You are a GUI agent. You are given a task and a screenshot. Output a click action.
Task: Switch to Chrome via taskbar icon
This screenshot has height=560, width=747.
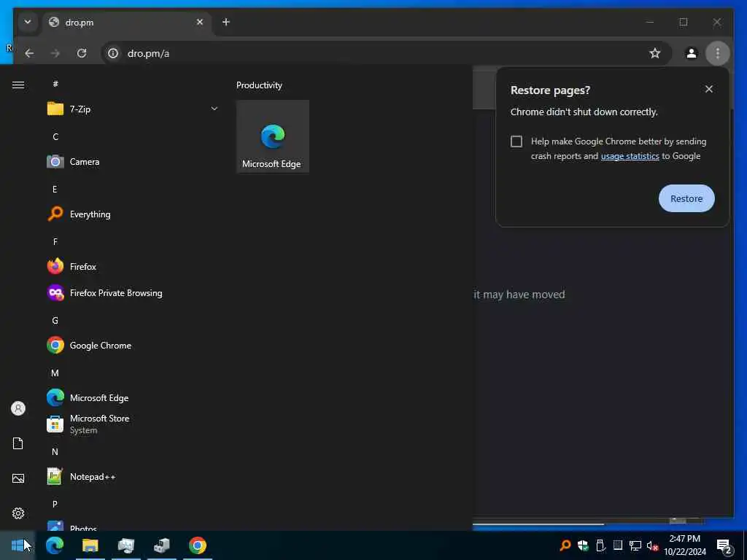pos(197,545)
